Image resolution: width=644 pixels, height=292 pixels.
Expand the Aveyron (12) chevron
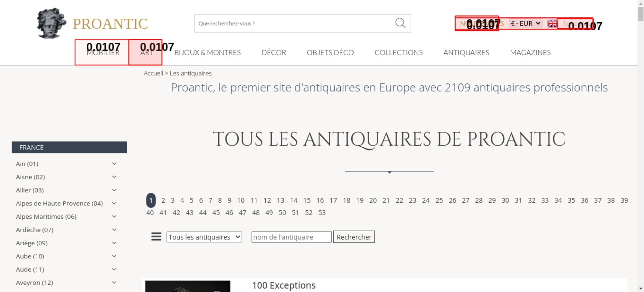click(x=114, y=282)
